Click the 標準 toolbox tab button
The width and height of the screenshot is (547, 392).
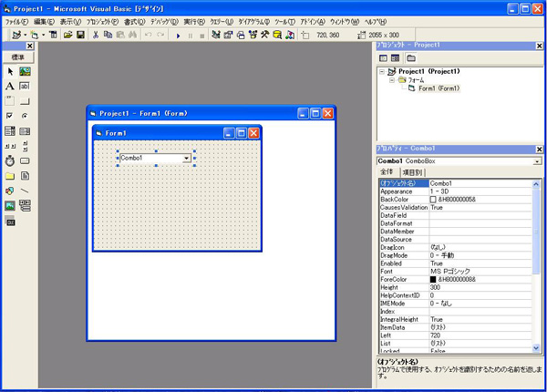tap(18, 57)
